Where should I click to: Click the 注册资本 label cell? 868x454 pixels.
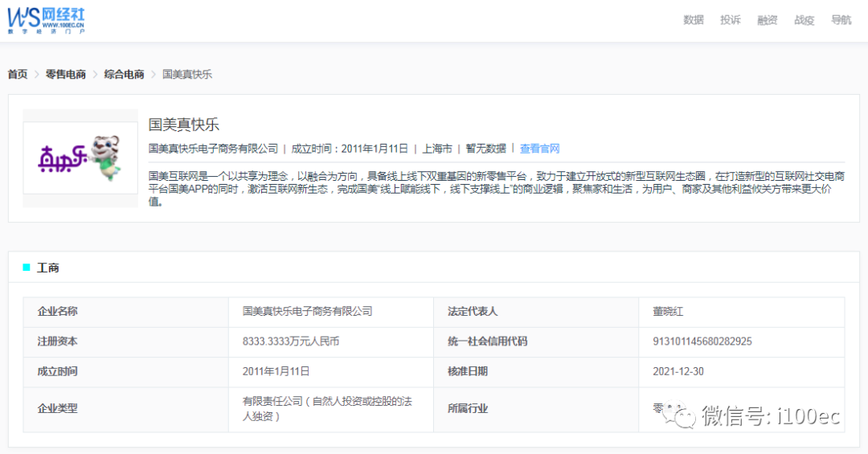pyautogui.click(x=125, y=342)
